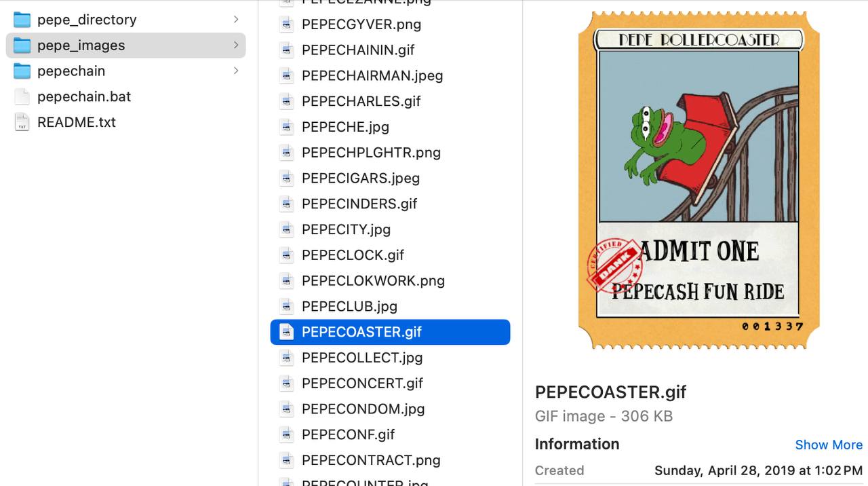Screen dimensions: 868x486
Task: Select the PEPECLUB.jpg file icon
Action: click(287, 306)
